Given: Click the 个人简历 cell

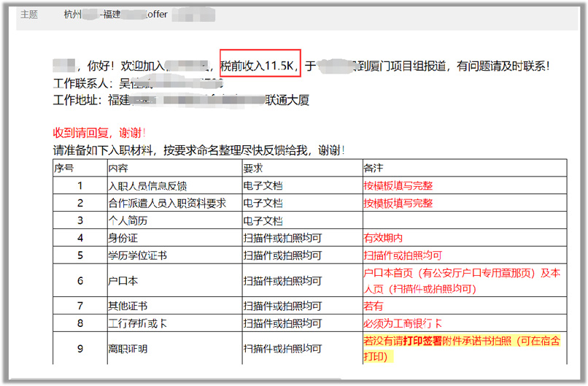Looking at the screenshot, I should tap(126, 221).
